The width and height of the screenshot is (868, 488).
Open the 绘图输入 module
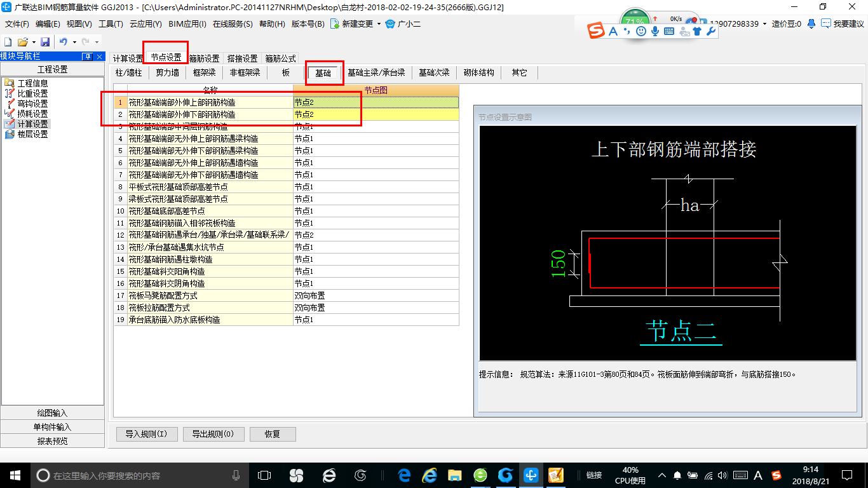(x=52, y=413)
